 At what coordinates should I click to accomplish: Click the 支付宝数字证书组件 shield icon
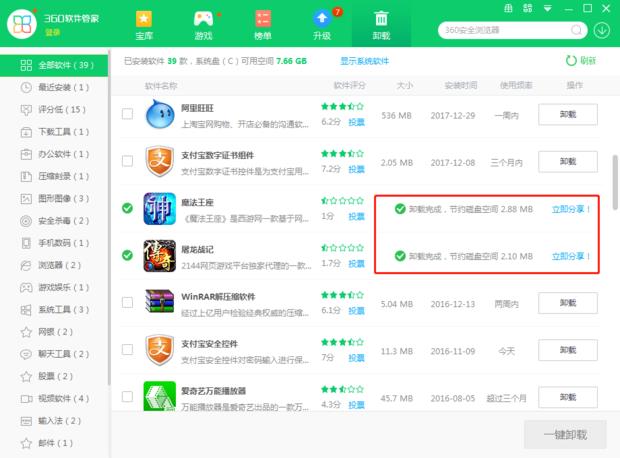coord(159,161)
